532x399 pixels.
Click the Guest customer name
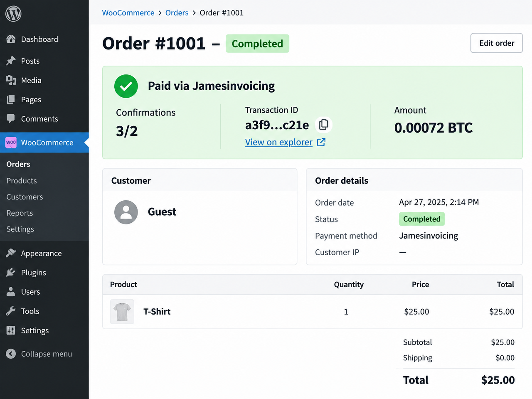point(162,212)
